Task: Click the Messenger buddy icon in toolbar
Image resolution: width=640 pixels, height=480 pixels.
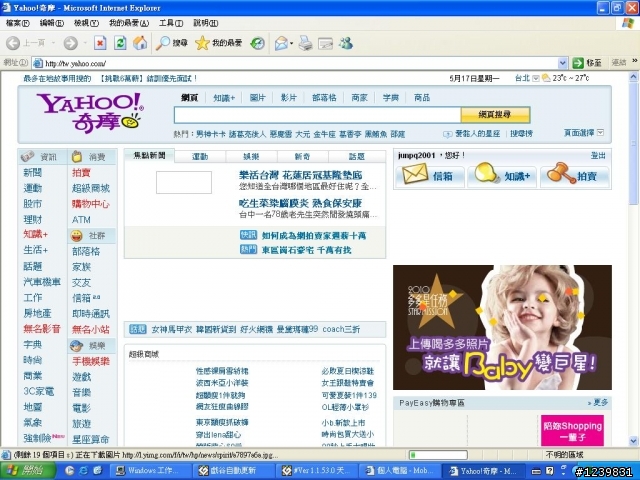Action: [x=346, y=43]
